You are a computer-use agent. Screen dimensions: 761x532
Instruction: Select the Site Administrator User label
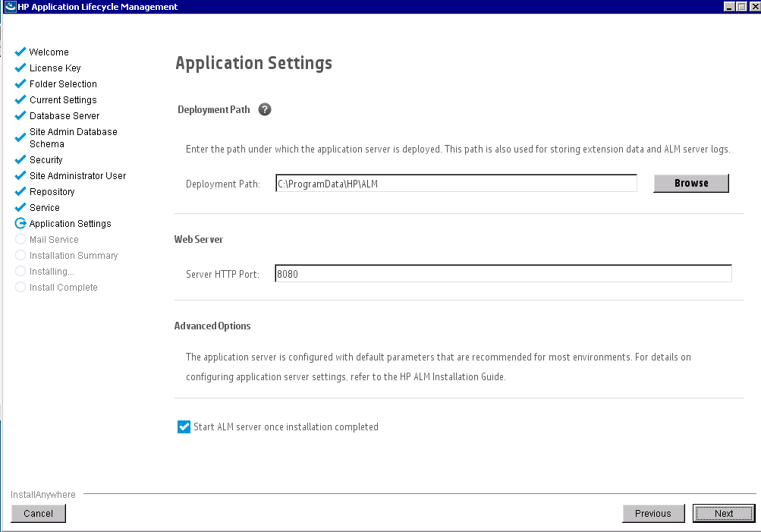pyautogui.click(x=77, y=176)
